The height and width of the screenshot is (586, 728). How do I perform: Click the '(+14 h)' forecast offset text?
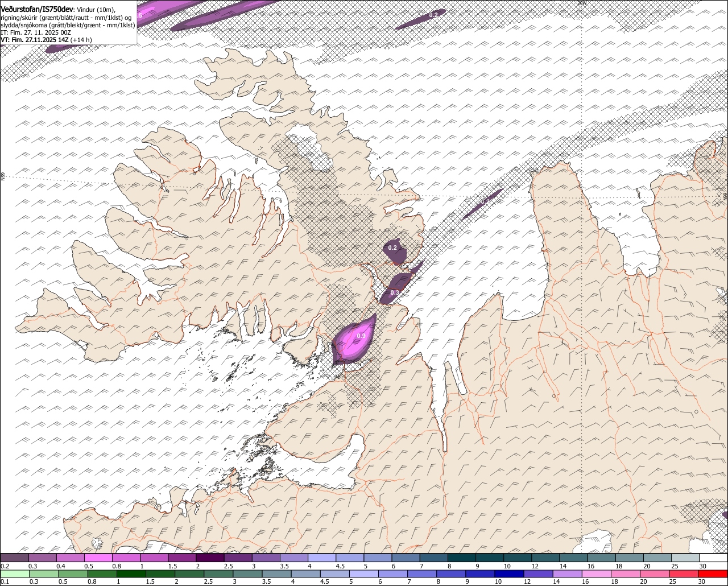pos(81,40)
